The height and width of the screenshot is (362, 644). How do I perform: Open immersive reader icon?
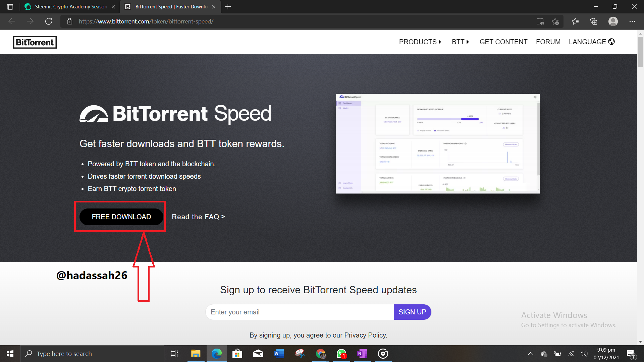click(x=540, y=21)
